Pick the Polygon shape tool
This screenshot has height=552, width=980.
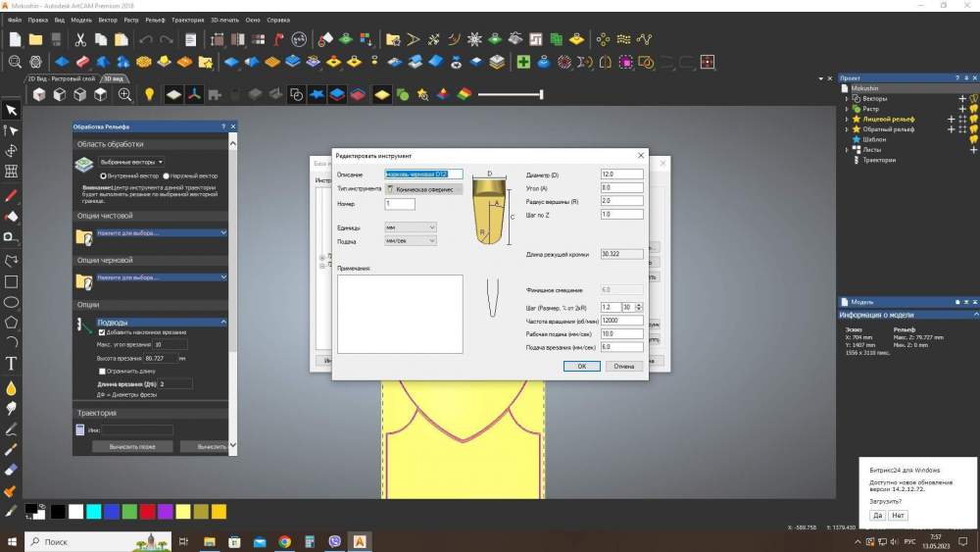tap(11, 322)
